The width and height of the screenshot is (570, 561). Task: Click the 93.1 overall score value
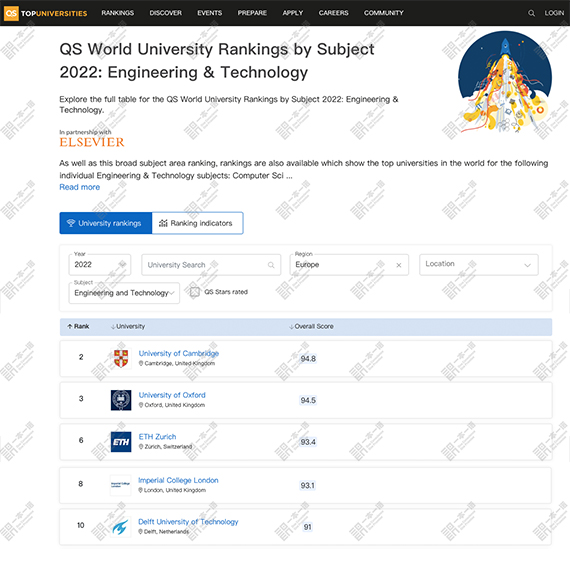[x=308, y=485]
